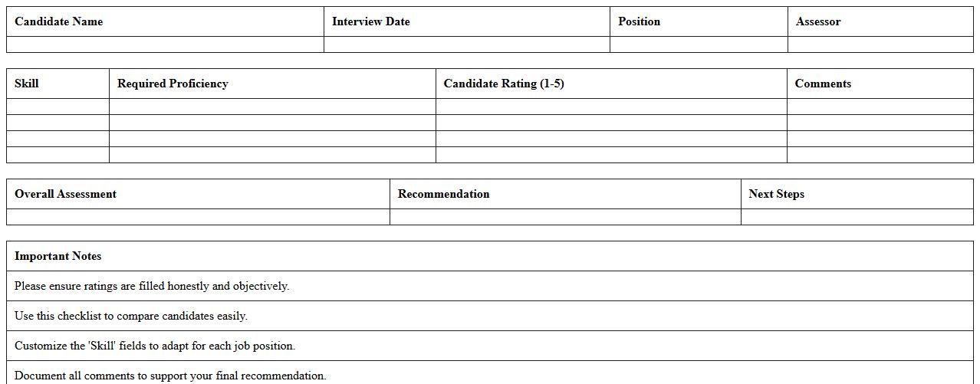Select the last empty Comments row cell
This screenshot has height=384, width=980.
(880, 155)
